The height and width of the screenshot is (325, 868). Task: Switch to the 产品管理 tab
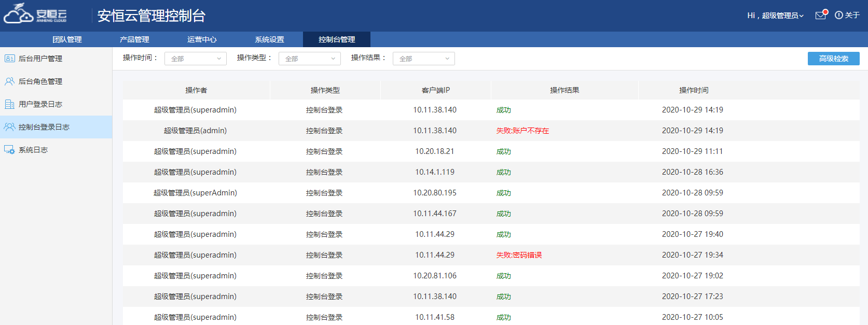tap(134, 39)
